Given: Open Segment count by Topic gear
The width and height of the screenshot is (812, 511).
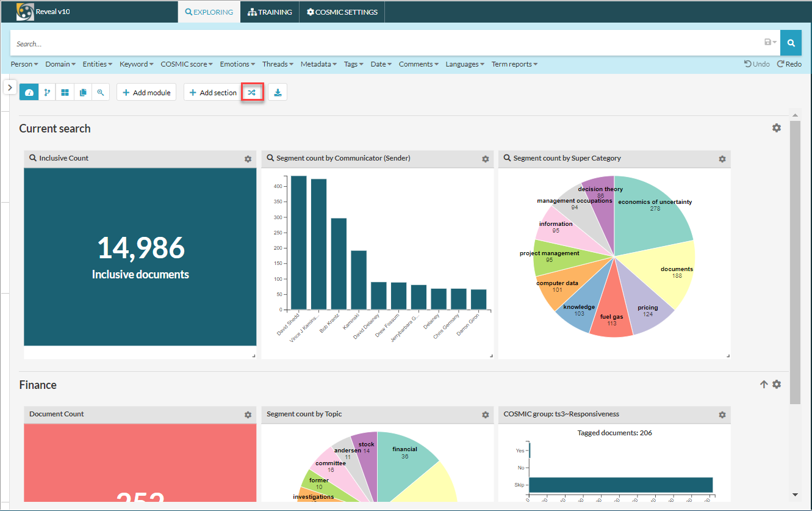Looking at the screenshot, I should [485, 415].
